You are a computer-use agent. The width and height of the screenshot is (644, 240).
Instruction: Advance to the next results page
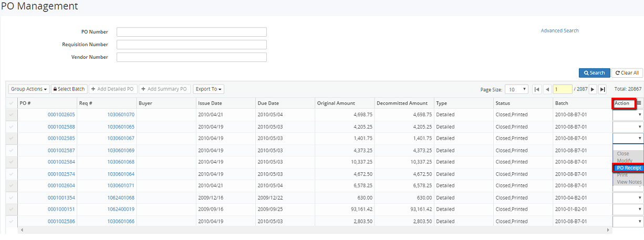point(593,89)
